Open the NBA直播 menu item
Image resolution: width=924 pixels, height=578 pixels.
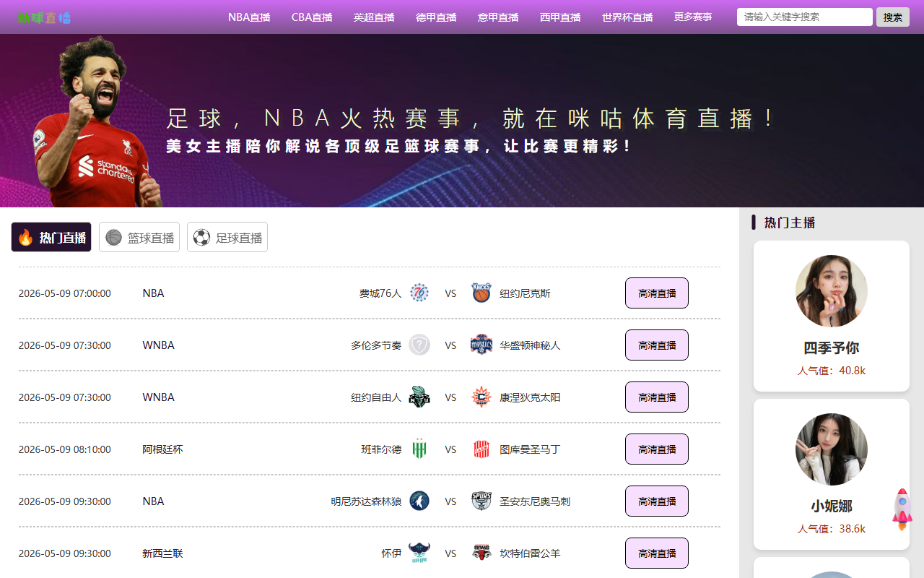pyautogui.click(x=249, y=17)
